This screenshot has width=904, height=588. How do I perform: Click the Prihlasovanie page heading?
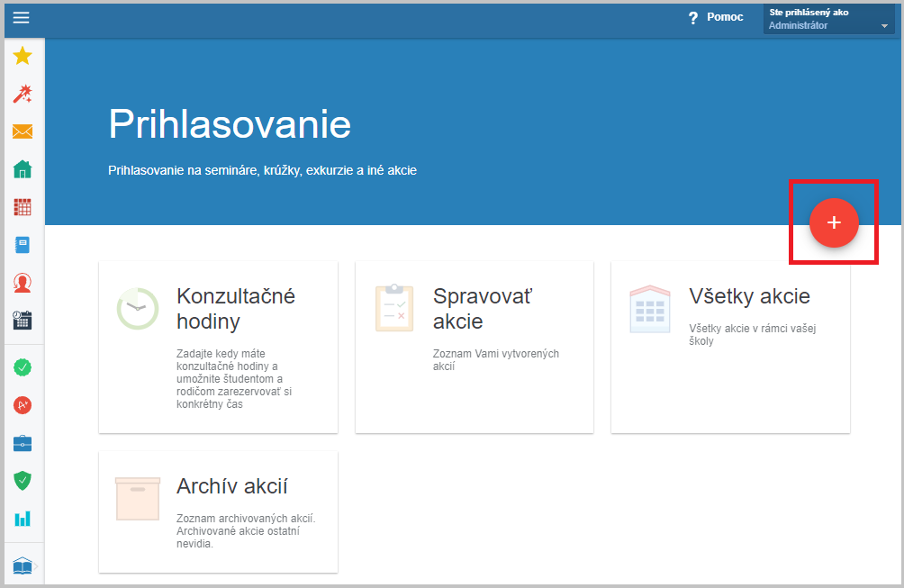click(230, 124)
